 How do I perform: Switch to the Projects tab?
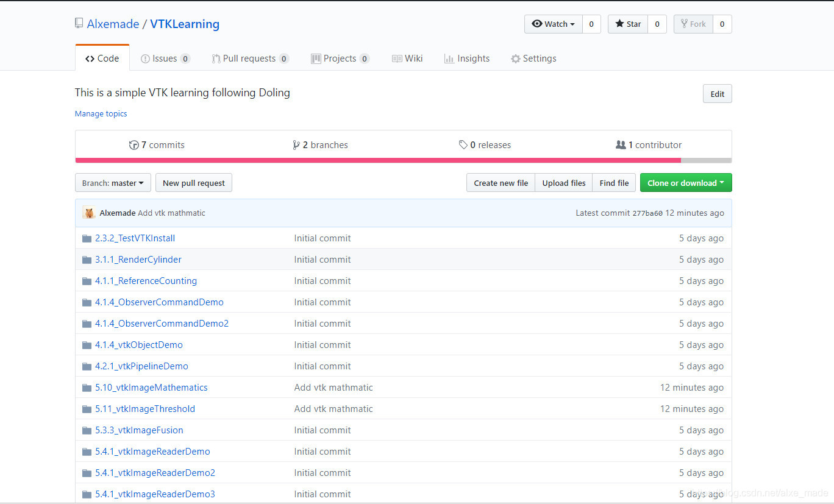pos(340,59)
